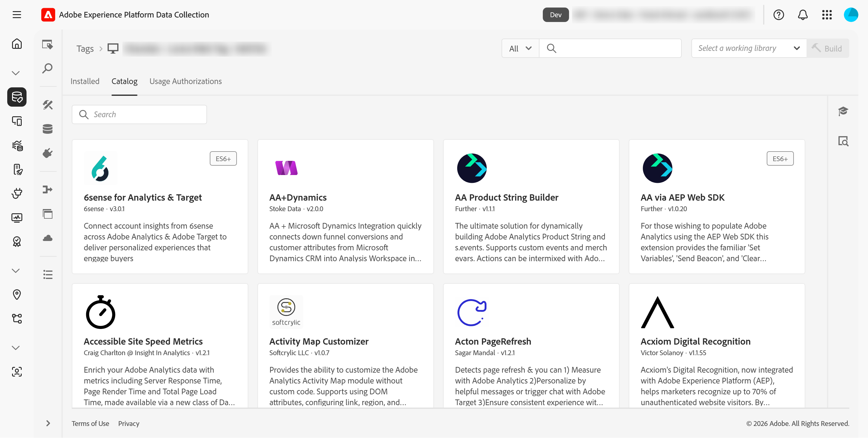Click the monitor-with-pulse icon in left rail
The height and width of the screenshot is (438, 868).
[x=17, y=217]
